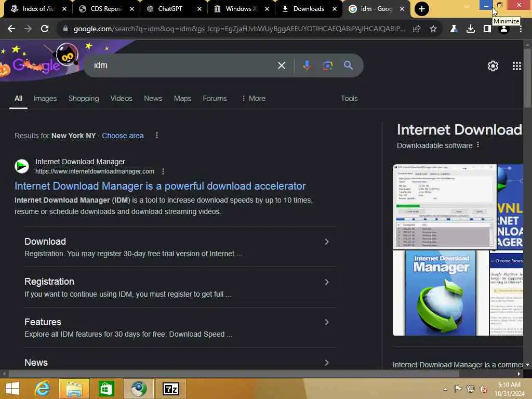Open options beside Choose area
This screenshot has width=532, height=399.
click(x=157, y=136)
